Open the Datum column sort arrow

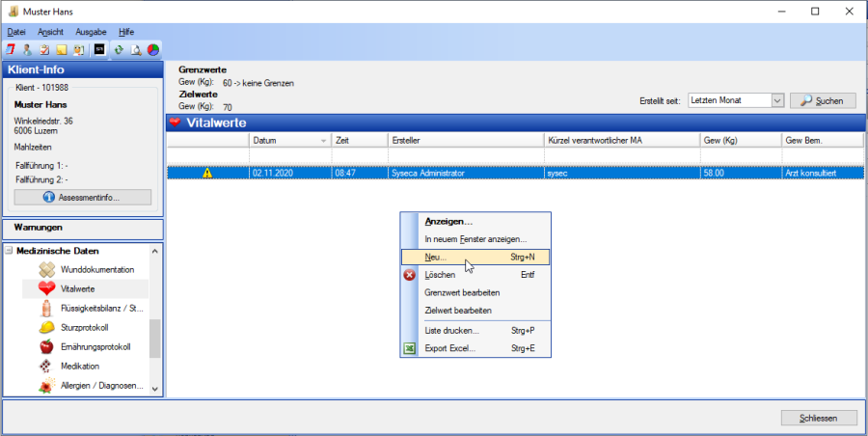click(x=323, y=141)
